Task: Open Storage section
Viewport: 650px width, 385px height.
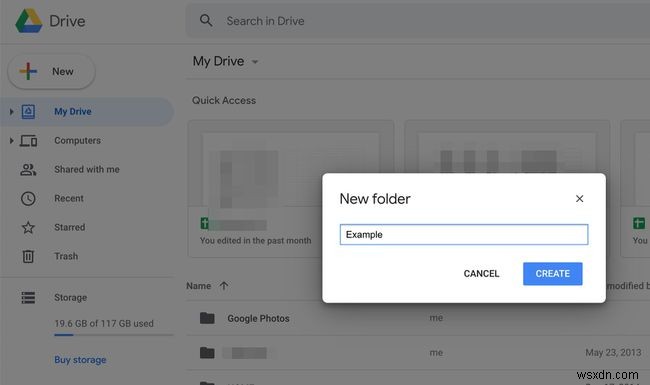Action: (x=70, y=298)
